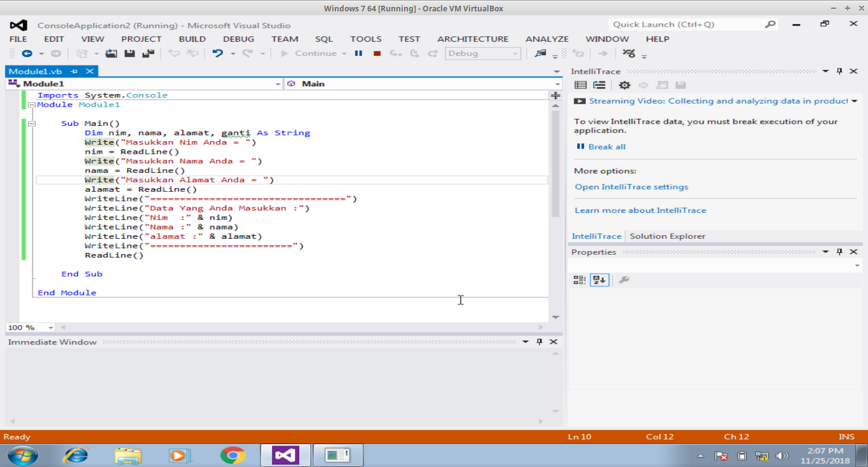Open Google Chrome from the taskbar
The width and height of the screenshot is (868, 467).
click(232, 455)
